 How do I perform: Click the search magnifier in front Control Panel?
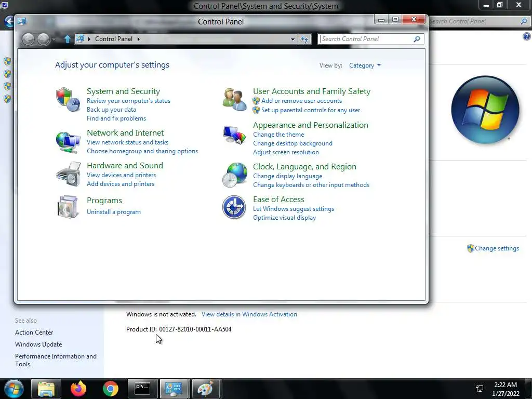coord(417,39)
